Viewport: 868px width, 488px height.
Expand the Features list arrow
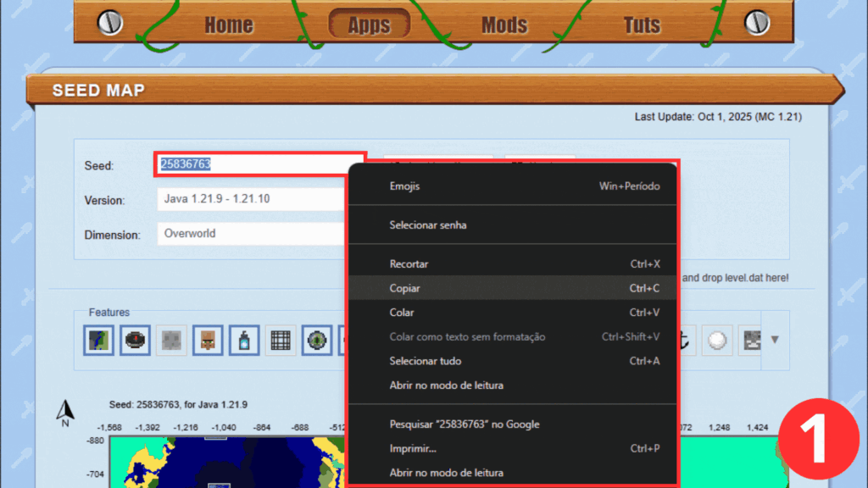click(774, 341)
